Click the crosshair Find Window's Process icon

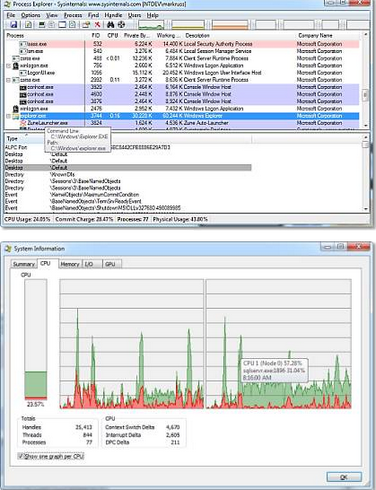pos(121,25)
